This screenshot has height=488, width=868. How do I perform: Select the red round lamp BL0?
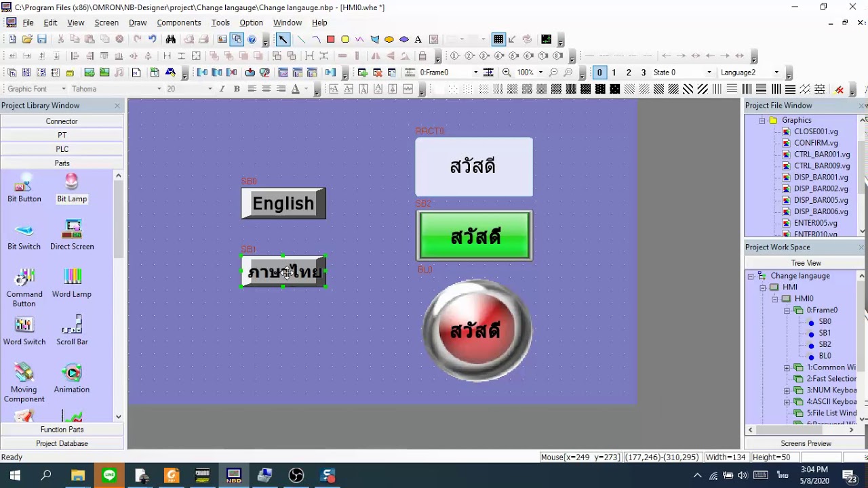477,330
